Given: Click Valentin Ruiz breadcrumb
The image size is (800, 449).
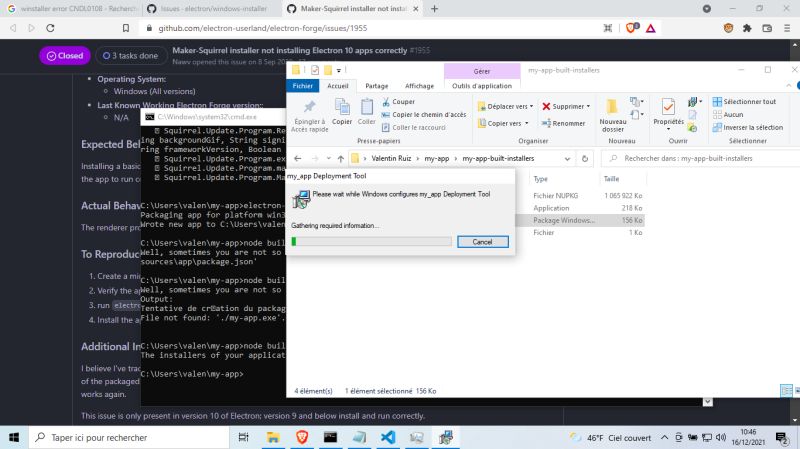Looking at the screenshot, I should click(x=391, y=159).
